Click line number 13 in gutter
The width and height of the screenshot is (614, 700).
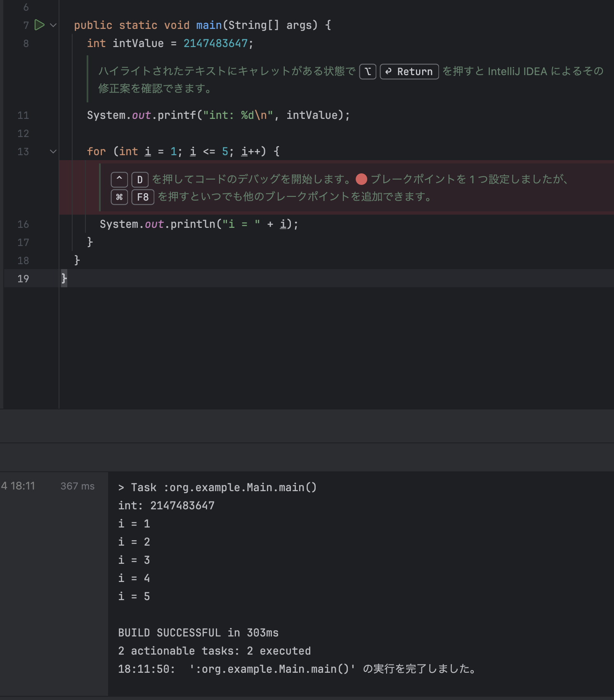pos(23,151)
